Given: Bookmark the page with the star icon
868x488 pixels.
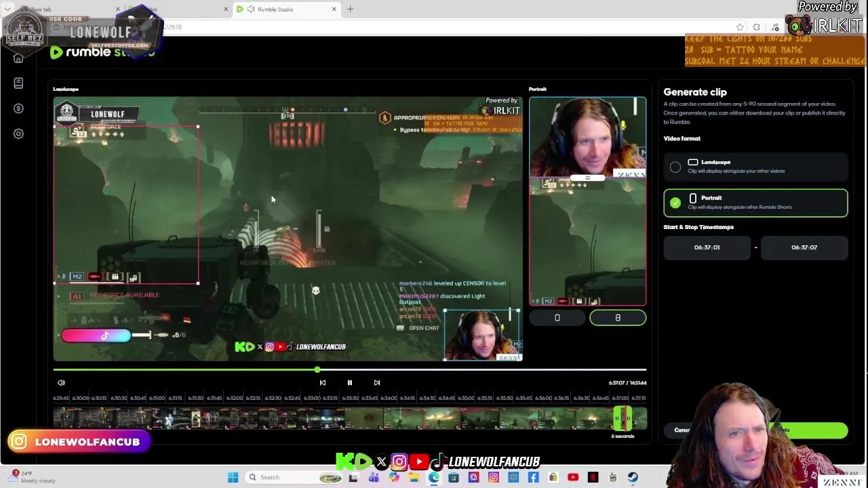Looking at the screenshot, I should tap(740, 27).
